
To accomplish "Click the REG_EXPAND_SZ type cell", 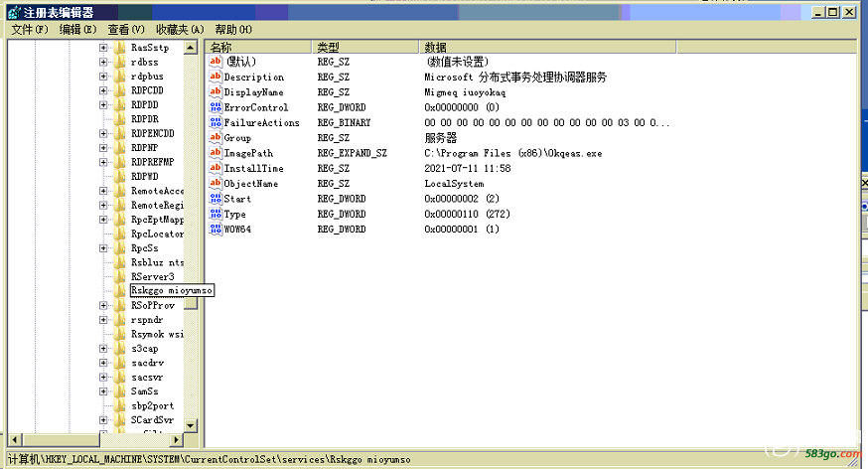I will coord(353,153).
